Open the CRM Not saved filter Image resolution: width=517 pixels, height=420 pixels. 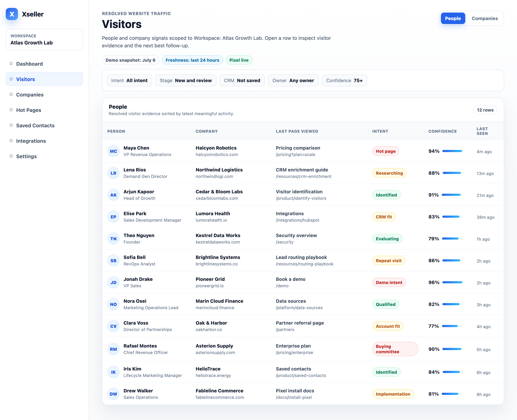(242, 80)
